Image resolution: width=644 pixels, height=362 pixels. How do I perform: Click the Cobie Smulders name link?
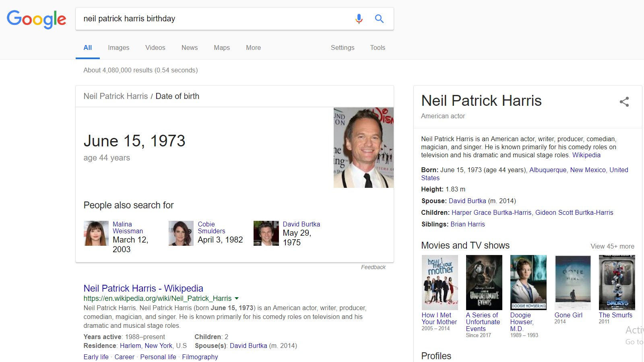click(211, 228)
